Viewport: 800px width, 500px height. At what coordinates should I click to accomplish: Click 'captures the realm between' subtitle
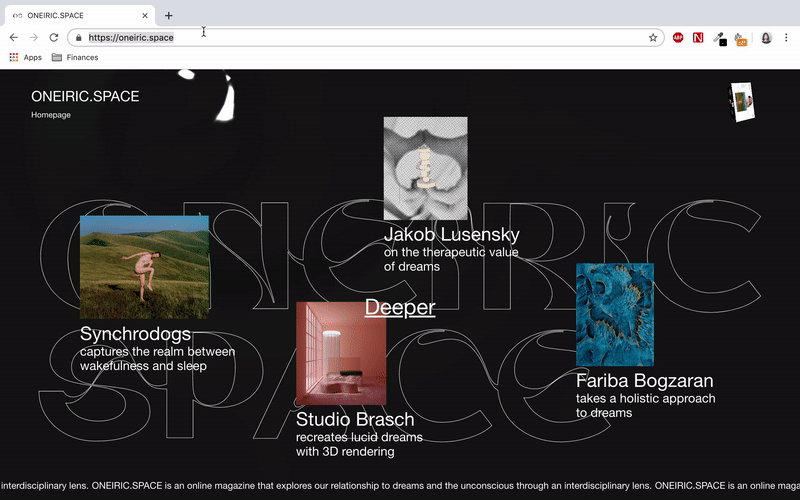click(x=158, y=352)
